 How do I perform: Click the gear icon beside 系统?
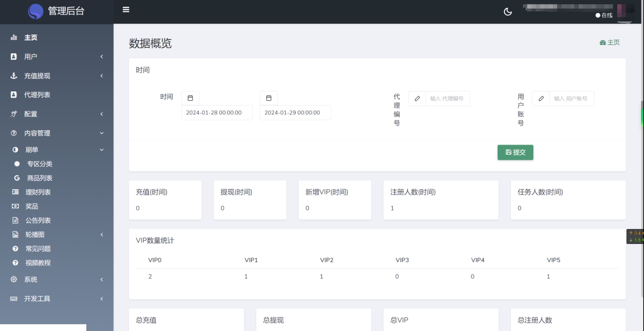[x=14, y=279]
